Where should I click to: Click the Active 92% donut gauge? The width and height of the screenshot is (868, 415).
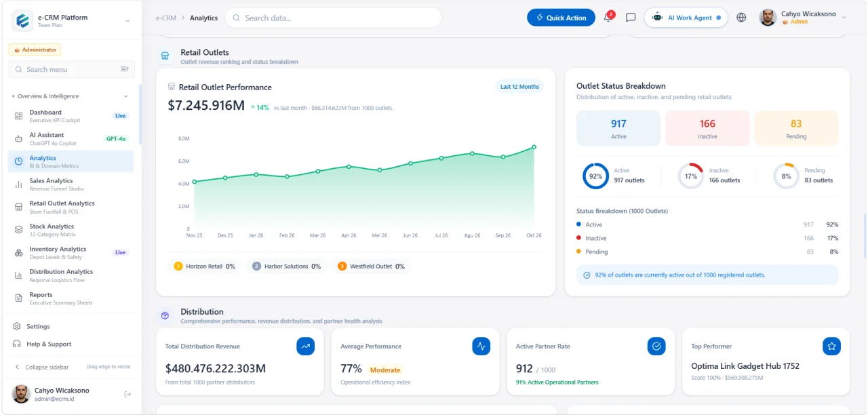(595, 176)
